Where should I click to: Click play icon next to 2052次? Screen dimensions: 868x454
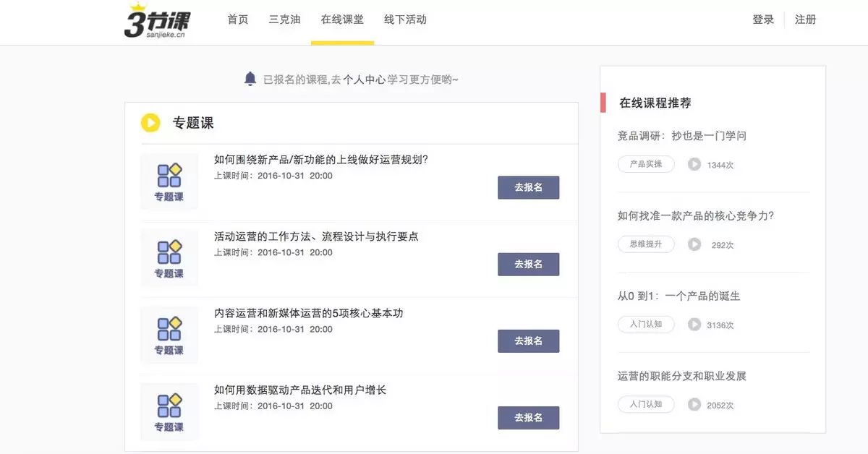coord(694,405)
